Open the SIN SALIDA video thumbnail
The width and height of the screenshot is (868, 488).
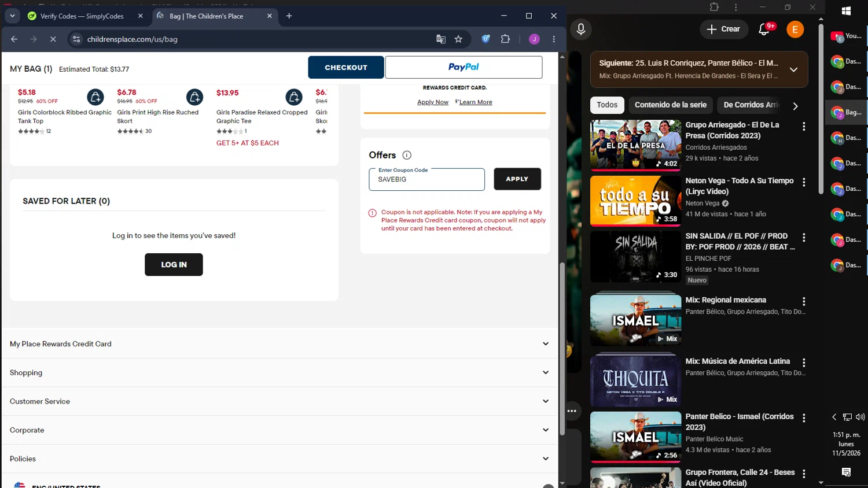tap(635, 257)
